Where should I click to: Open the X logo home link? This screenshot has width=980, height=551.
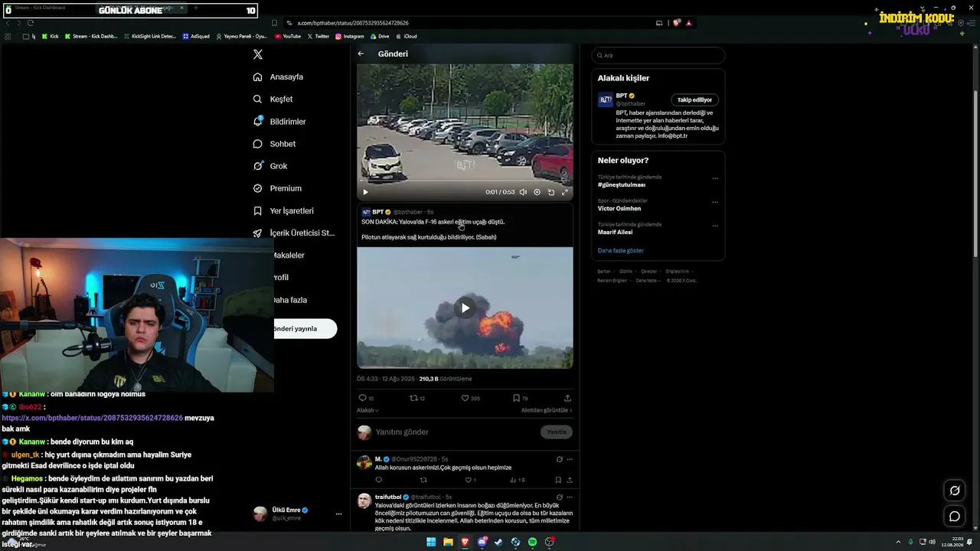tap(258, 54)
